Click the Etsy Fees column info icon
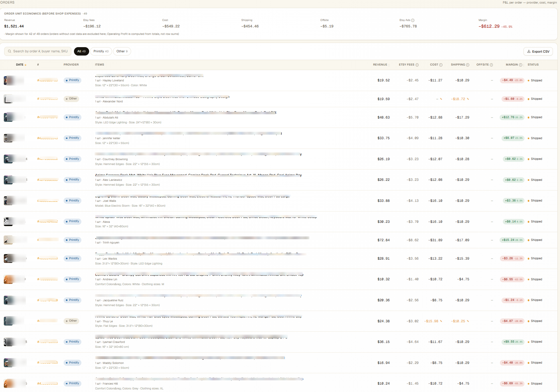The image size is (560, 392). click(x=417, y=65)
